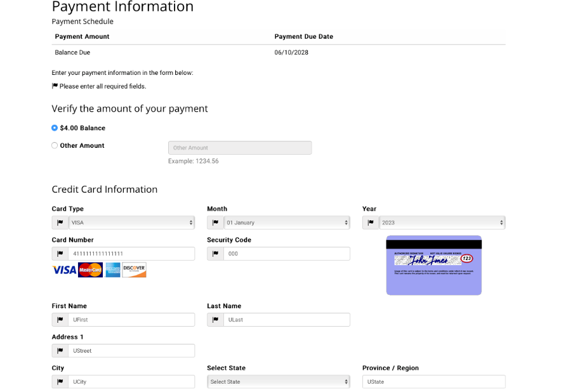Click the flag icon beside Security Code

(x=216, y=254)
